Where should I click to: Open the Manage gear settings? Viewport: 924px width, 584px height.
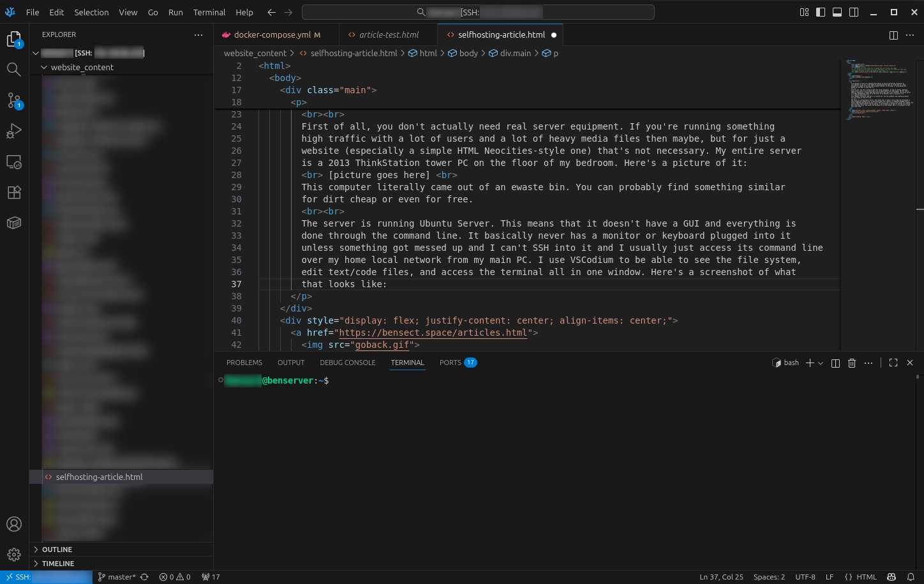(x=14, y=555)
